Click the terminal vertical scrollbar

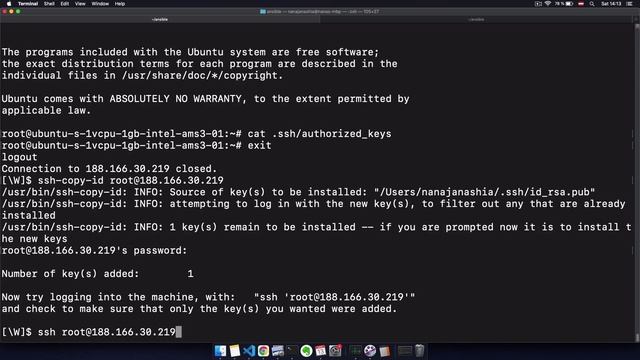637,182
